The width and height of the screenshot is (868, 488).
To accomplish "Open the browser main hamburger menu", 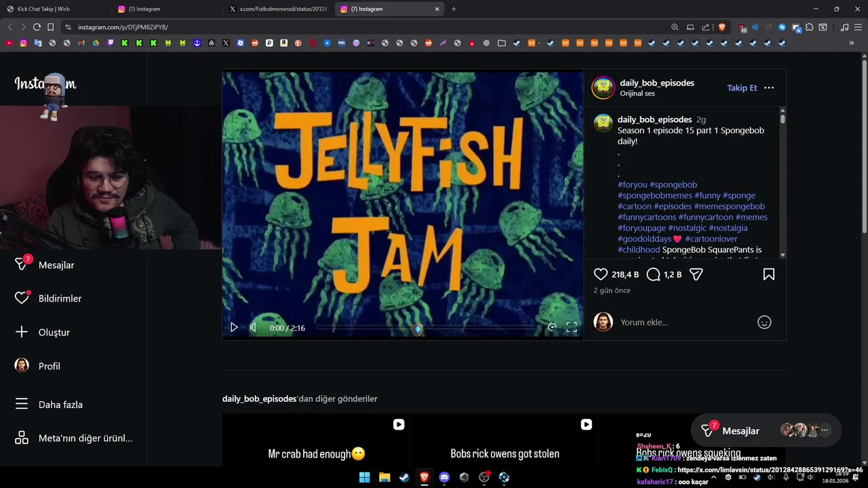I will tap(859, 27).
